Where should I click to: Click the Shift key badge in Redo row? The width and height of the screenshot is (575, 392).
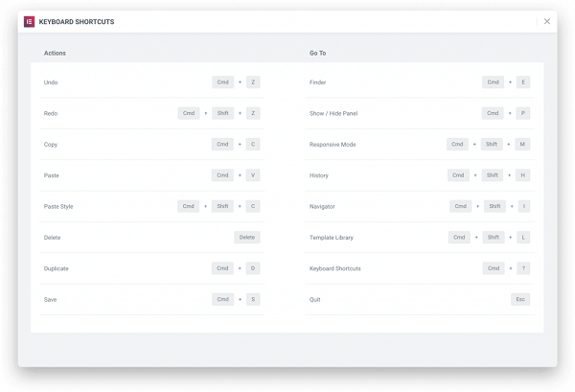(x=222, y=113)
